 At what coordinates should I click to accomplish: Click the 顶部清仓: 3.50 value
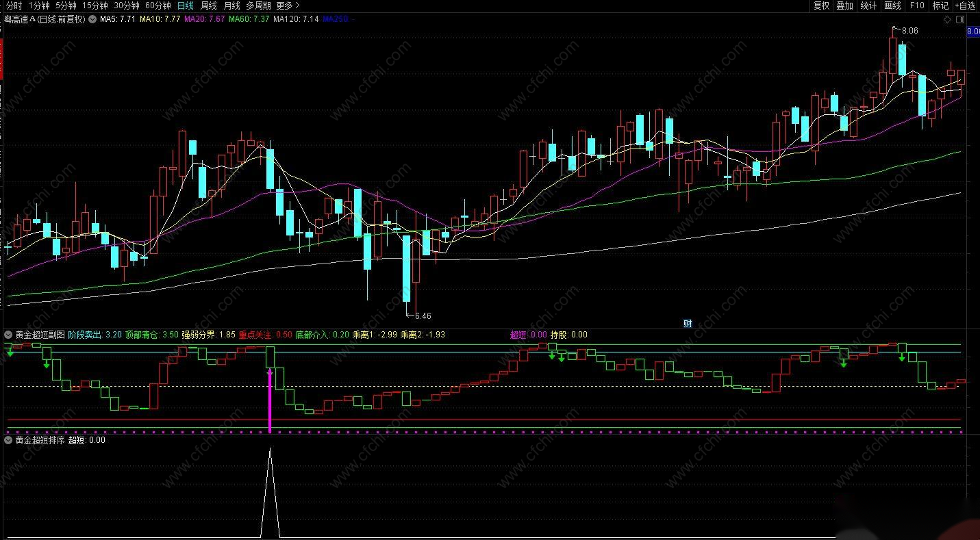click(152, 335)
